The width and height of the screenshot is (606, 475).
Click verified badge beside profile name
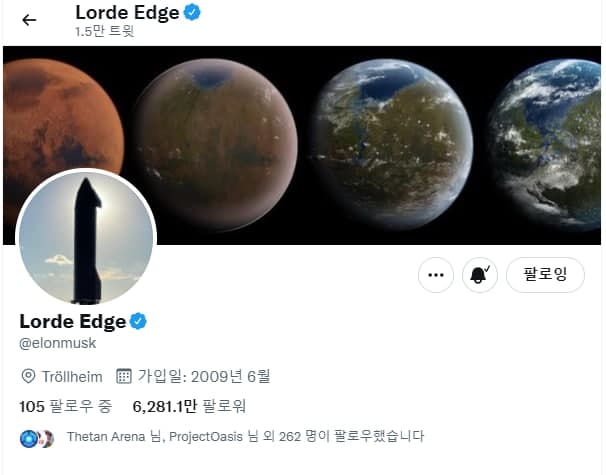pyautogui.click(x=138, y=322)
